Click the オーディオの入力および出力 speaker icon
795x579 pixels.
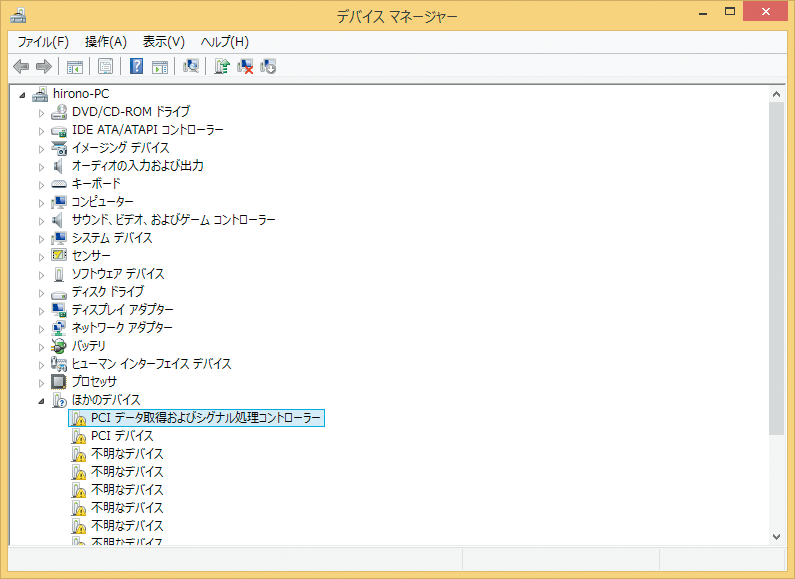pyautogui.click(x=59, y=166)
